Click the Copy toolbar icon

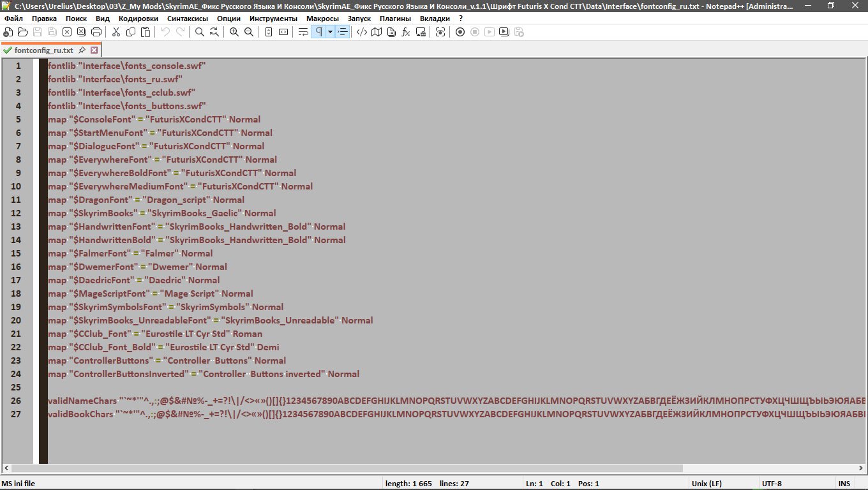click(x=131, y=32)
